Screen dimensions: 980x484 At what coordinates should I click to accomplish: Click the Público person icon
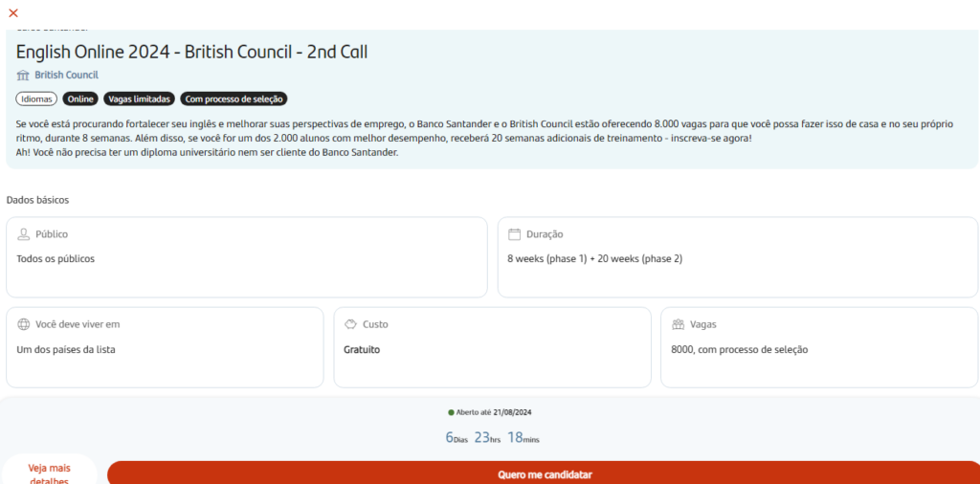click(24, 234)
